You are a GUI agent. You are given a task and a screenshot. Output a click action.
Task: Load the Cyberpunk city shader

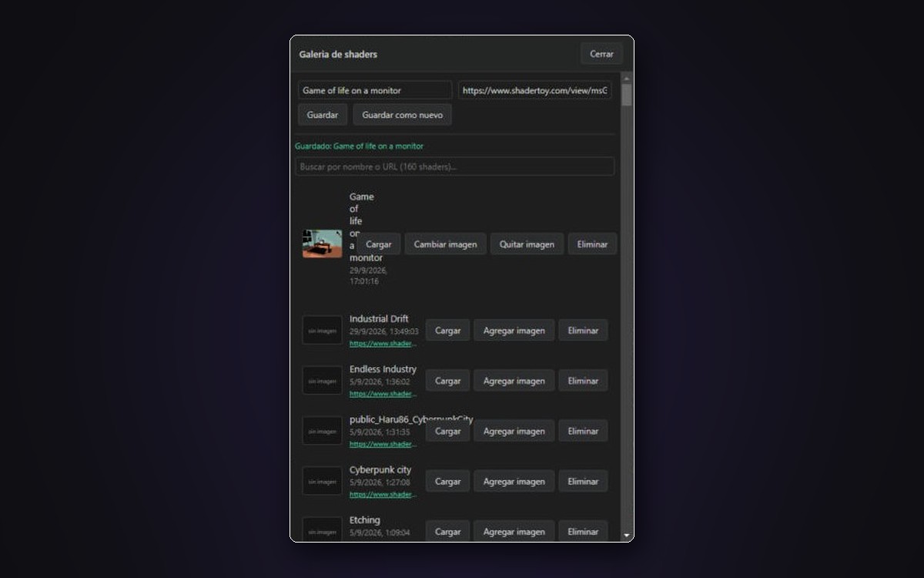point(447,482)
